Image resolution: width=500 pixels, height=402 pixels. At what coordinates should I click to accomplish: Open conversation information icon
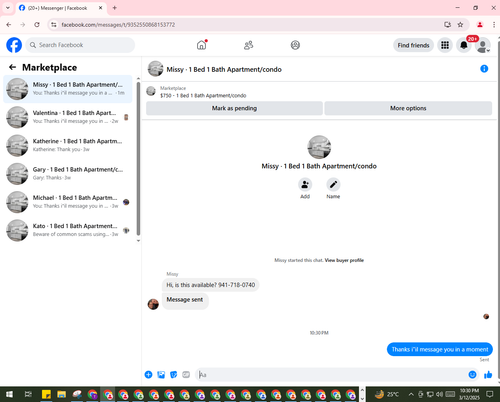pyautogui.click(x=484, y=69)
